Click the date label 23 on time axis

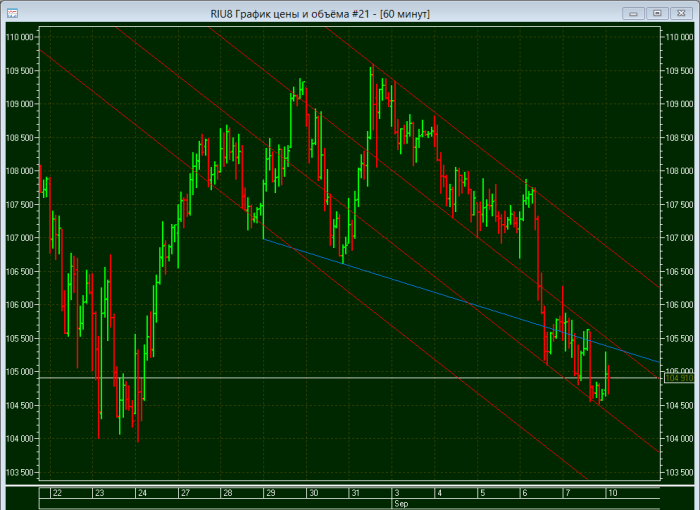click(100, 493)
